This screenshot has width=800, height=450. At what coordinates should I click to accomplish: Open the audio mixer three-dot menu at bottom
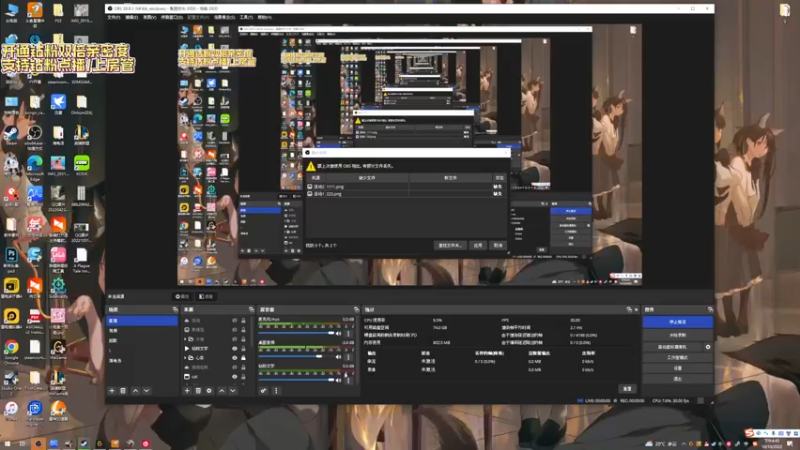click(x=276, y=391)
